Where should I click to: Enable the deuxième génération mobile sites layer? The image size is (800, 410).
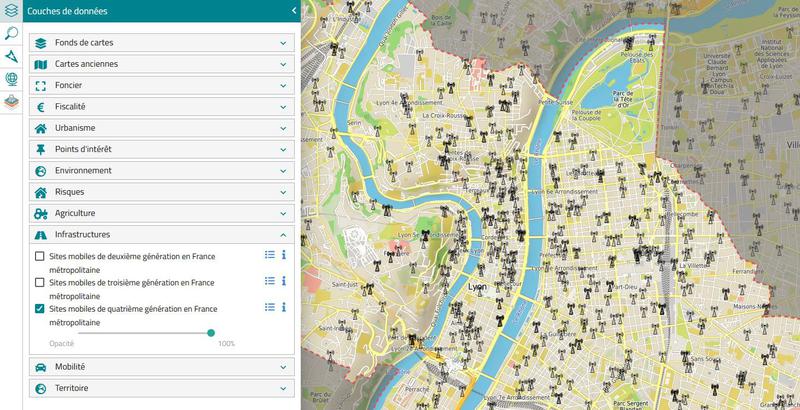pos(40,256)
